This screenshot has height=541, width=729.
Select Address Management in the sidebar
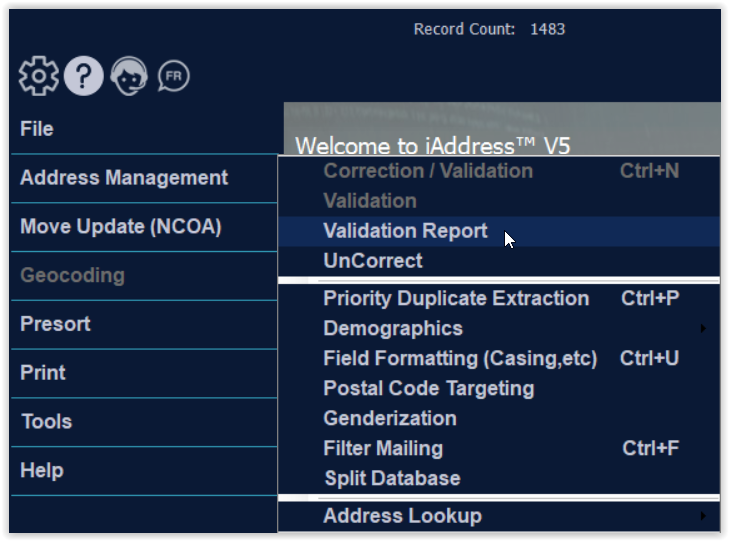click(x=144, y=178)
